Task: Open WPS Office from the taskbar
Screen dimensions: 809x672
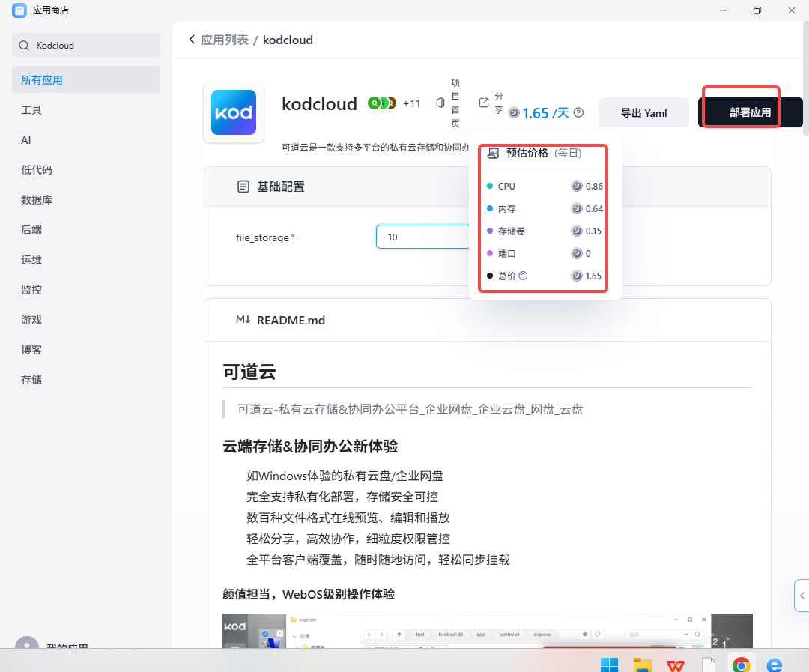Action: (x=676, y=665)
